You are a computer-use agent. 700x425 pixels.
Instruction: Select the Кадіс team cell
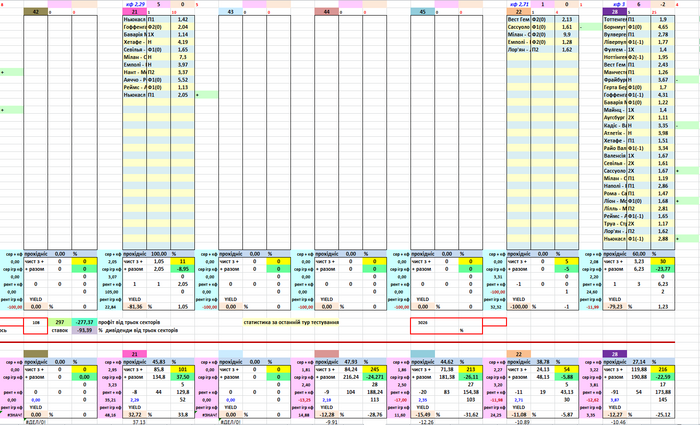(615, 125)
